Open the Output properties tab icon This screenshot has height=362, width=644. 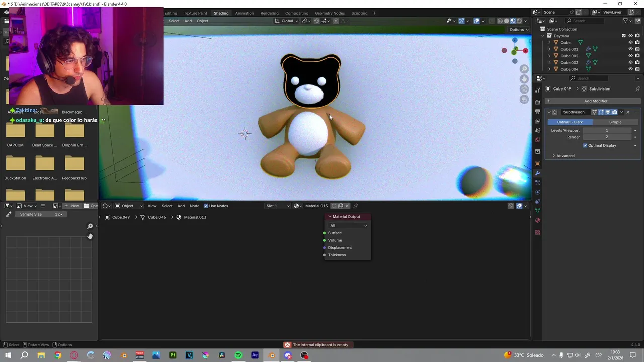point(538,112)
